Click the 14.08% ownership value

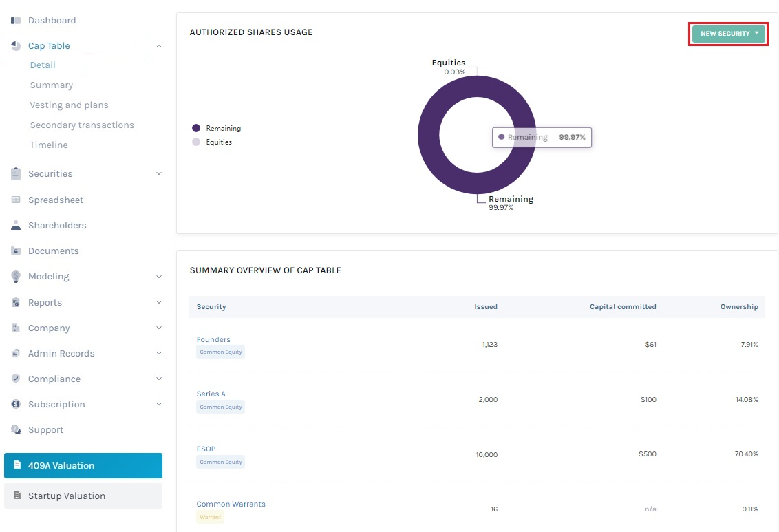tap(747, 399)
